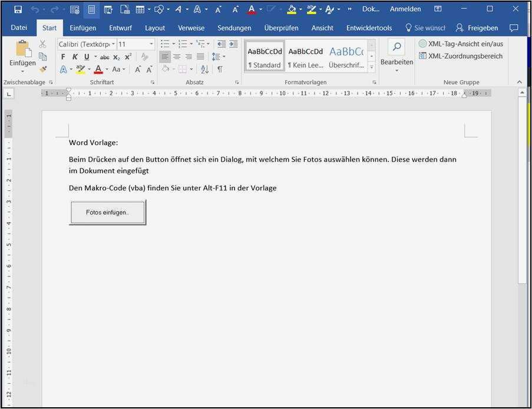Switch to the Verweise tab

coord(191,28)
